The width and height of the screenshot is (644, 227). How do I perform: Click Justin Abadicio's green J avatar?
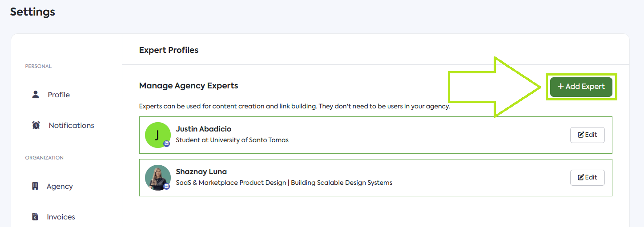[x=158, y=135]
